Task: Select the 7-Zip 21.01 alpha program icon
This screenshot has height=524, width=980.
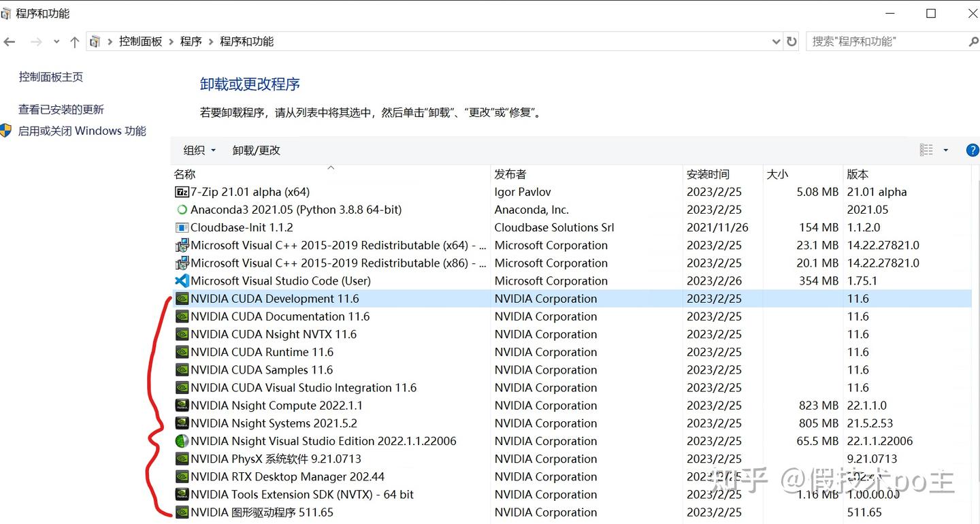Action: tap(182, 192)
